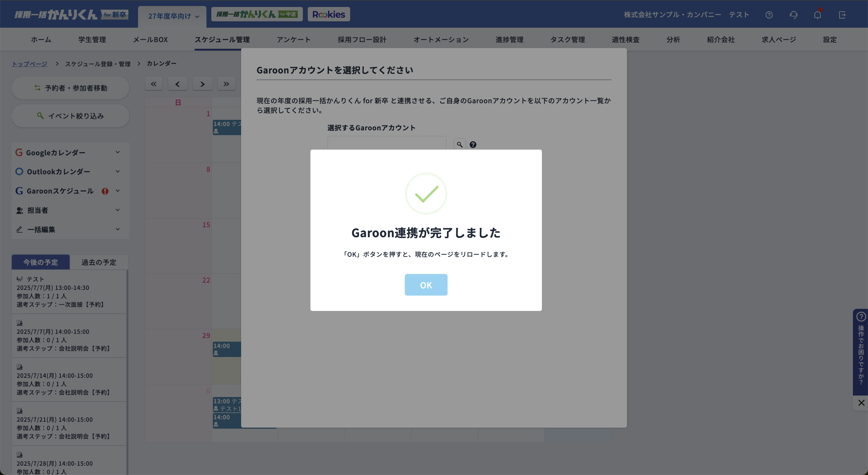Click the logout icon
The width and height of the screenshot is (868, 475).
point(842,15)
